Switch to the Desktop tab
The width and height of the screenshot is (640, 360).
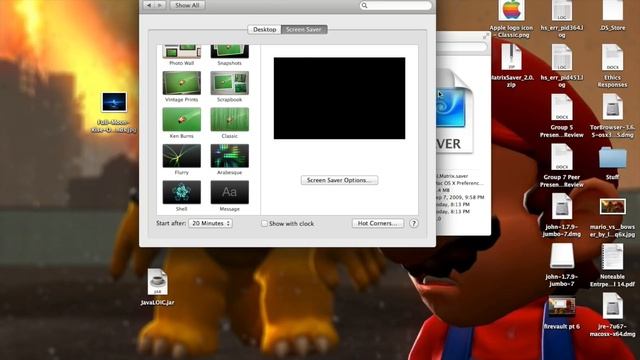click(264, 29)
